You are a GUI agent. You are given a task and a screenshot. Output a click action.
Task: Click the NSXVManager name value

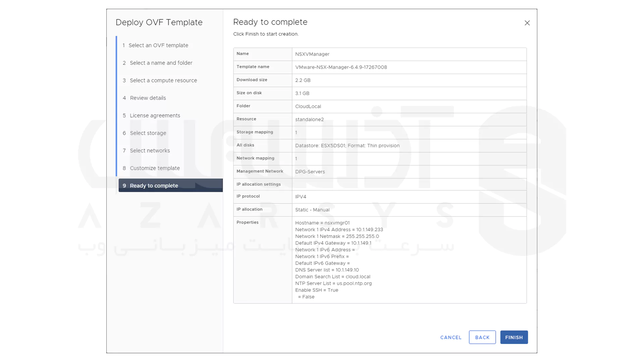point(312,54)
